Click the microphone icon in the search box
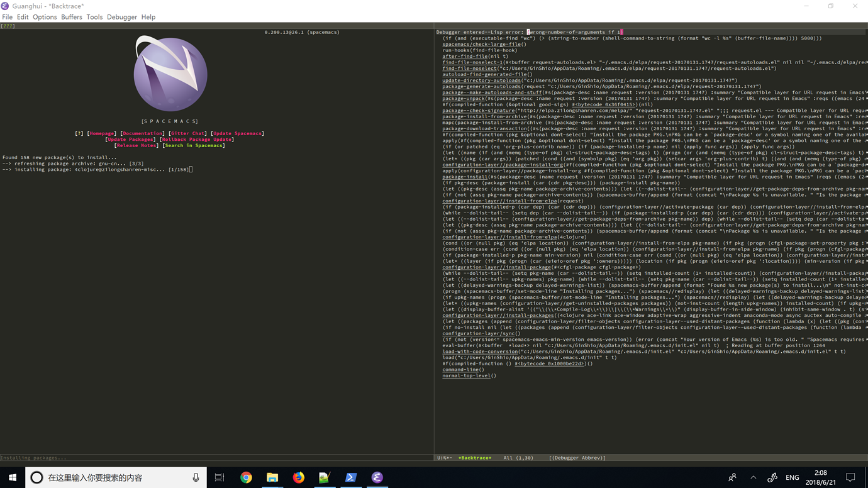The width and height of the screenshot is (868, 488). point(196,477)
